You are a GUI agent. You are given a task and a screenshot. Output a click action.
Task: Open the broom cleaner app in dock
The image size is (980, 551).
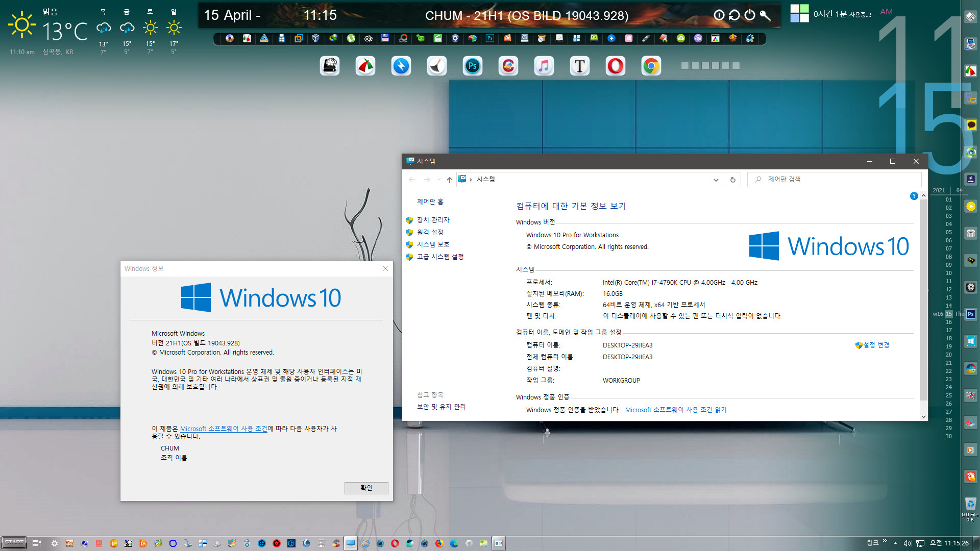[x=437, y=66]
